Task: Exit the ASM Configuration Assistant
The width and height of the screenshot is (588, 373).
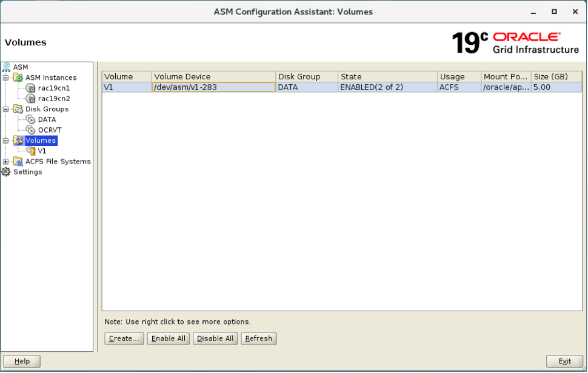Action: [565, 361]
